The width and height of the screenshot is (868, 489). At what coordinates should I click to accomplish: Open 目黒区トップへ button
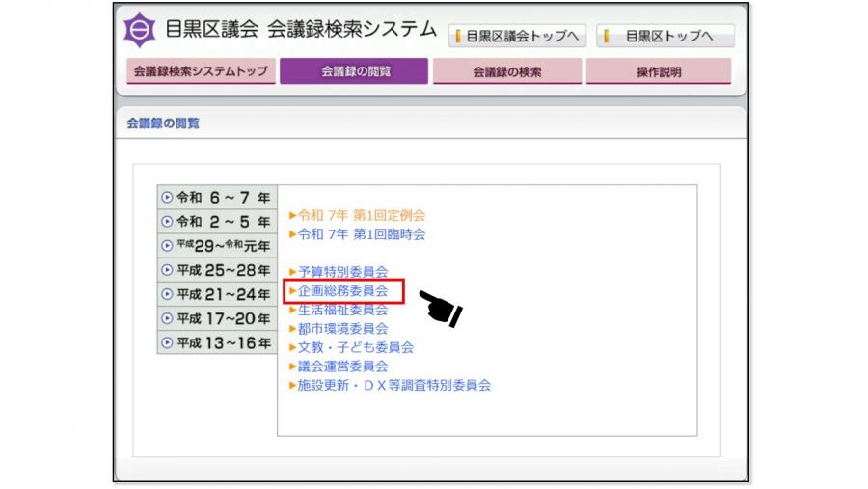tap(665, 37)
